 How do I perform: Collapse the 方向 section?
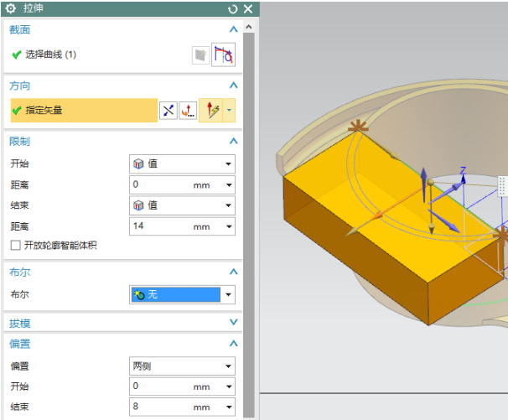click(x=234, y=86)
